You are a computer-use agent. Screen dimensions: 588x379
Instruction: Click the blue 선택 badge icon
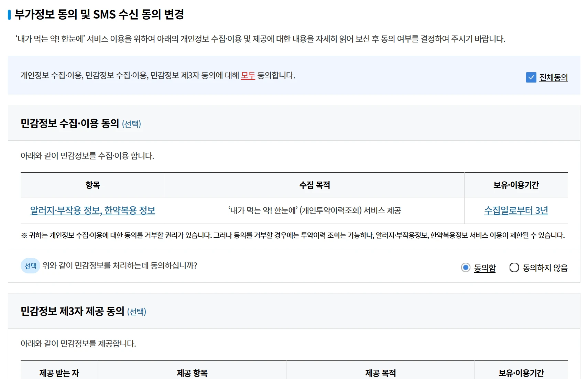[x=30, y=266]
